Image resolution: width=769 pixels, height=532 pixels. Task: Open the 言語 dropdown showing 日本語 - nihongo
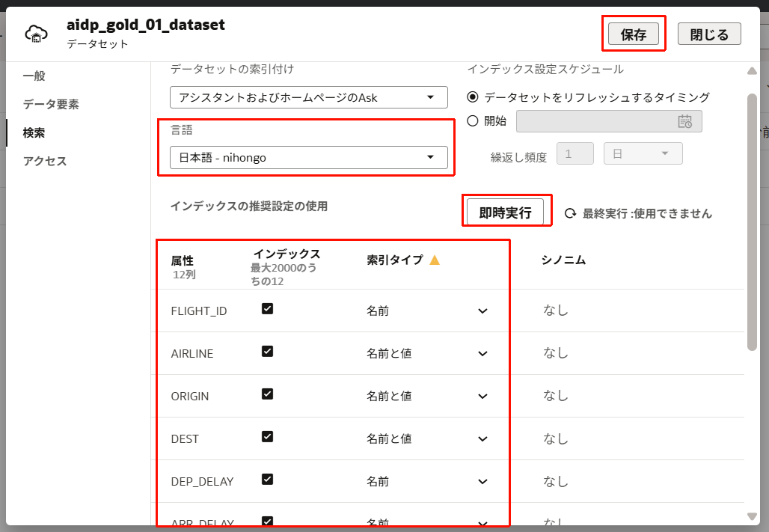click(308, 158)
